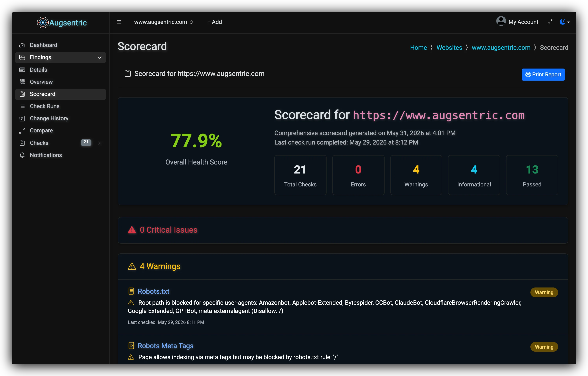Viewport: 588px width, 376px height.
Task: Open the Robots.txt finding link
Action: 153,291
